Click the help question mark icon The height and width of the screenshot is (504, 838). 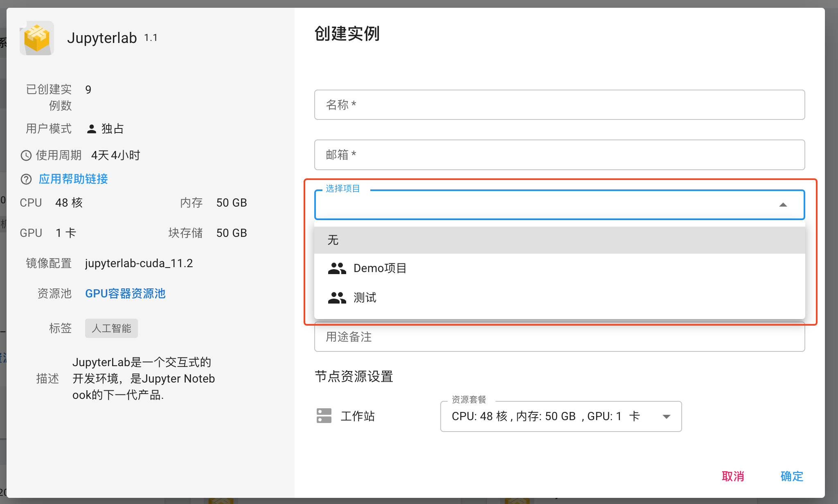pyautogui.click(x=26, y=179)
